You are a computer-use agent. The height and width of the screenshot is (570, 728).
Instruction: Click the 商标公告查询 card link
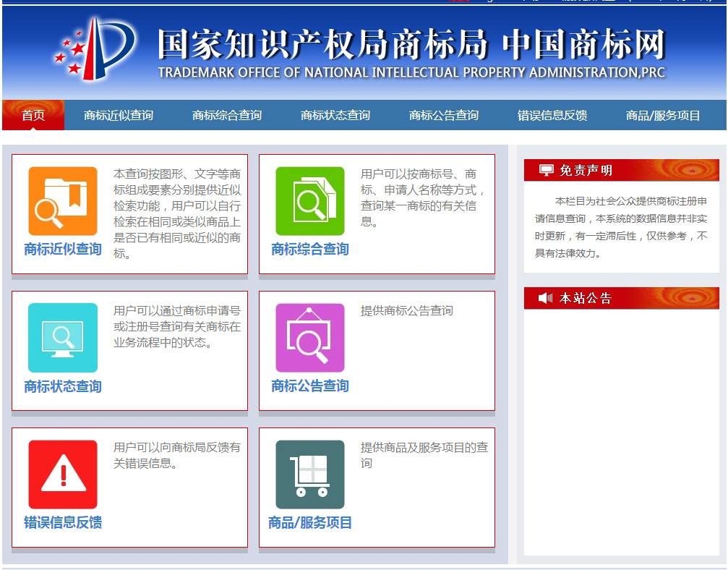click(309, 386)
